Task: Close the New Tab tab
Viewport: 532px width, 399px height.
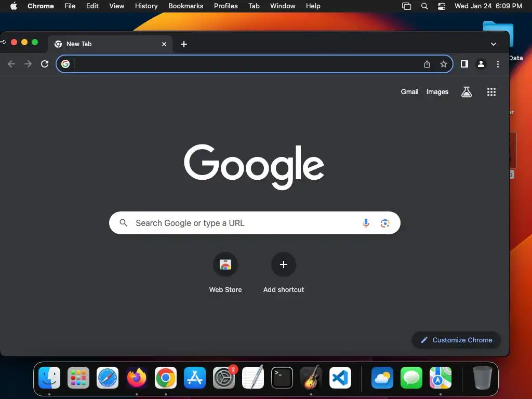Action: [164, 44]
